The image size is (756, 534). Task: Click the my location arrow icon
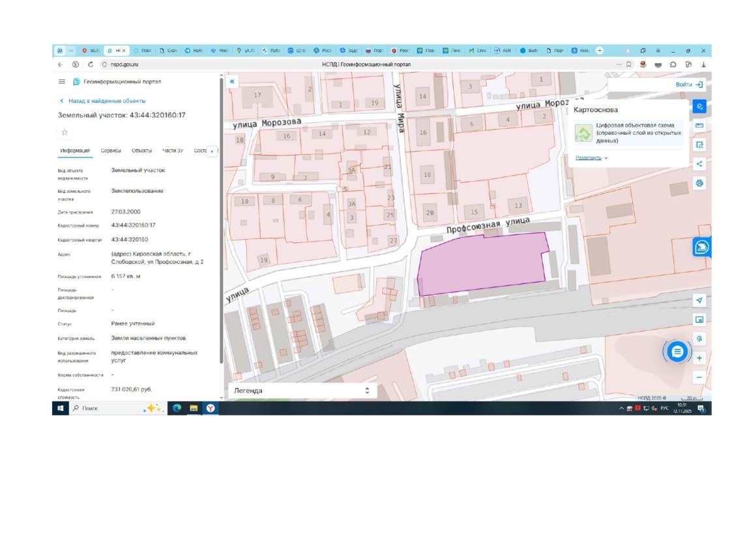[699, 300]
